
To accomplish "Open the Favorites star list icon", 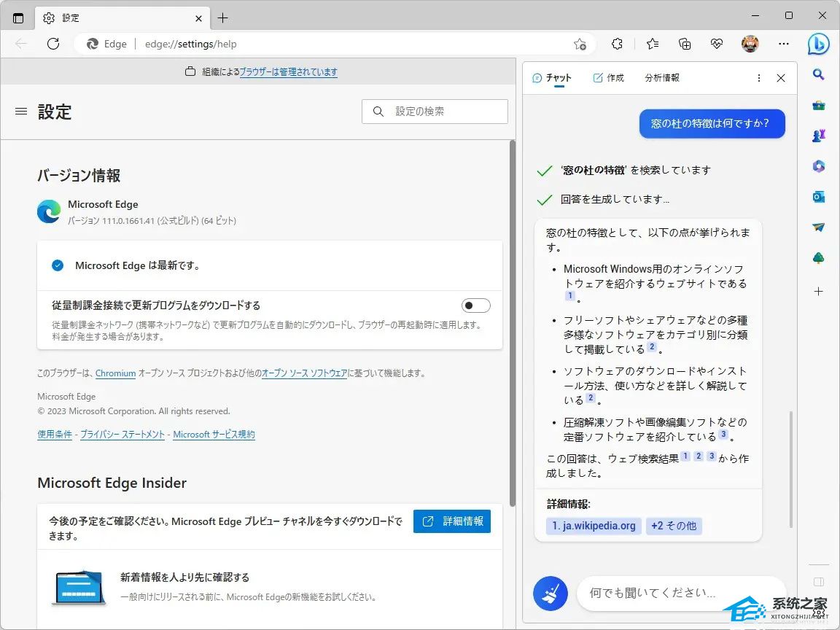I will (652, 44).
